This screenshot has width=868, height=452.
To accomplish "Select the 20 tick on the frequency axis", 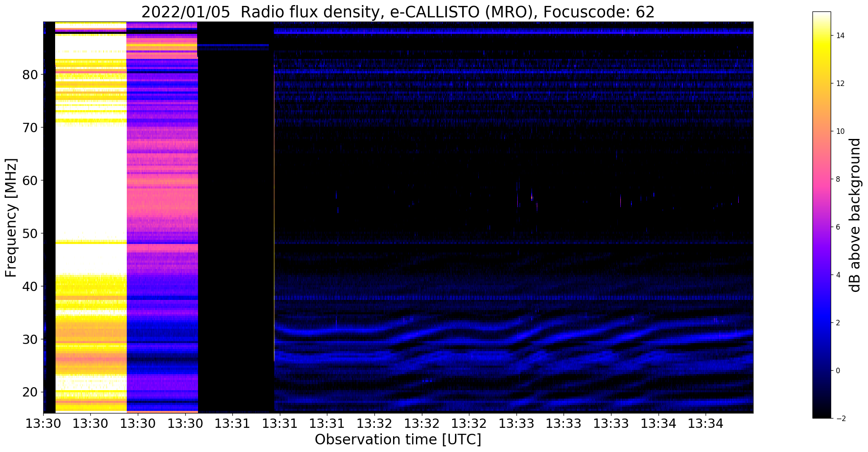I will click(x=30, y=392).
